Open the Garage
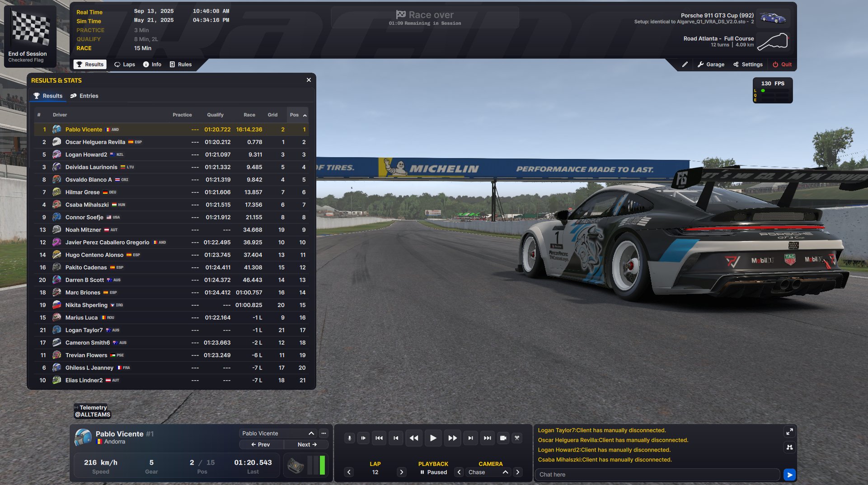This screenshot has height=485, width=868. pyautogui.click(x=711, y=65)
